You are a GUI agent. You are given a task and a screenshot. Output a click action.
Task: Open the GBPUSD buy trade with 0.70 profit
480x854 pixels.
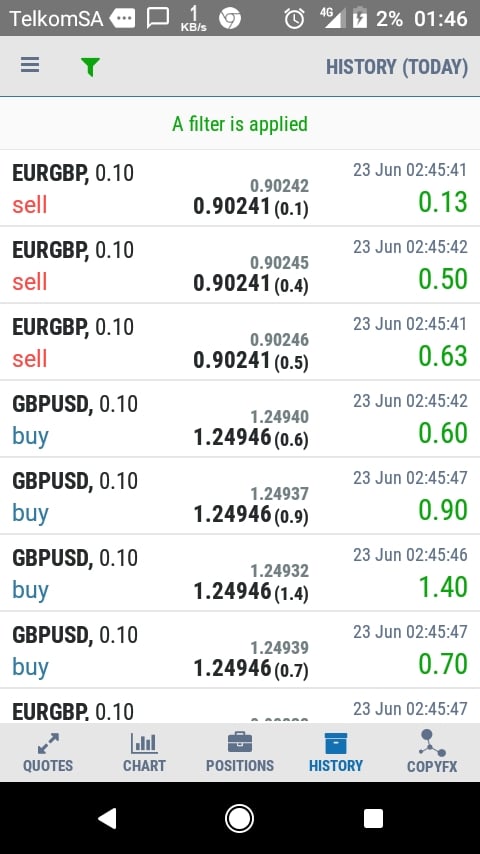click(240, 650)
